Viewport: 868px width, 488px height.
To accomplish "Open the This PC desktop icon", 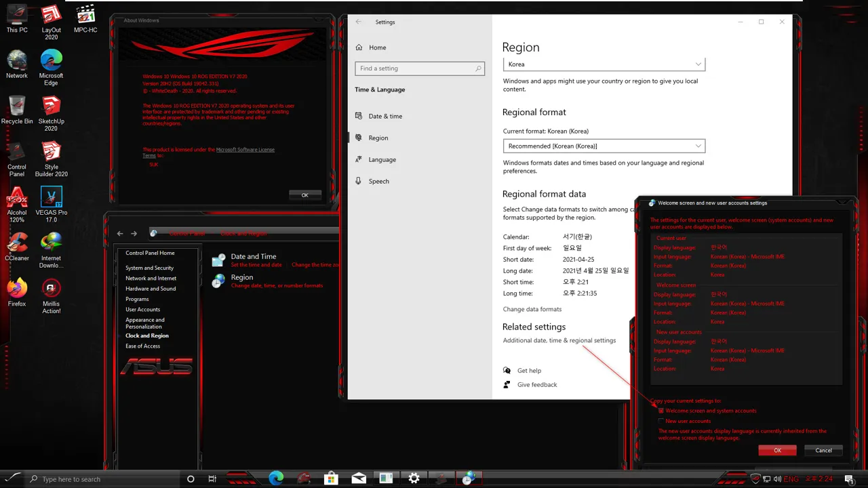I will tap(17, 19).
